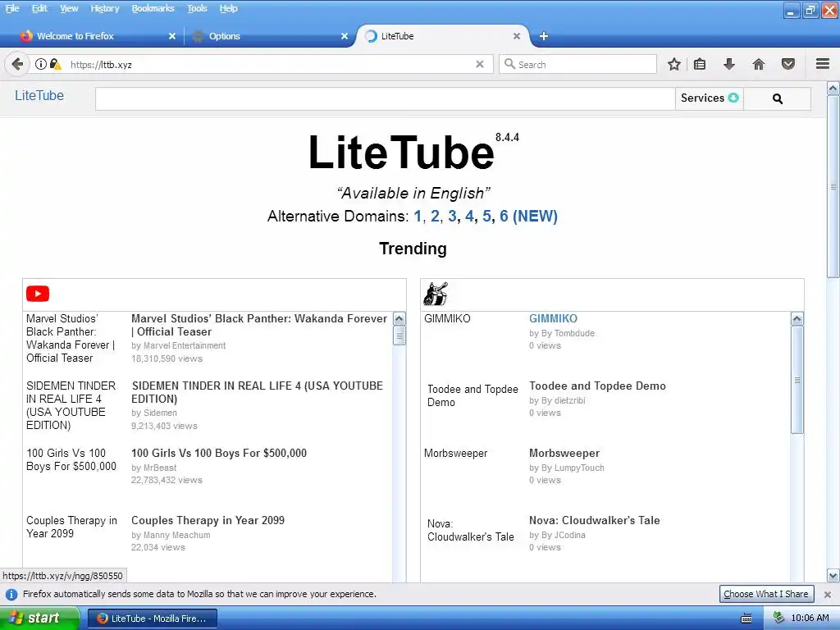The height and width of the screenshot is (630, 840).
Task: Focus the LiteTube search input field
Action: tap(386, 98)
